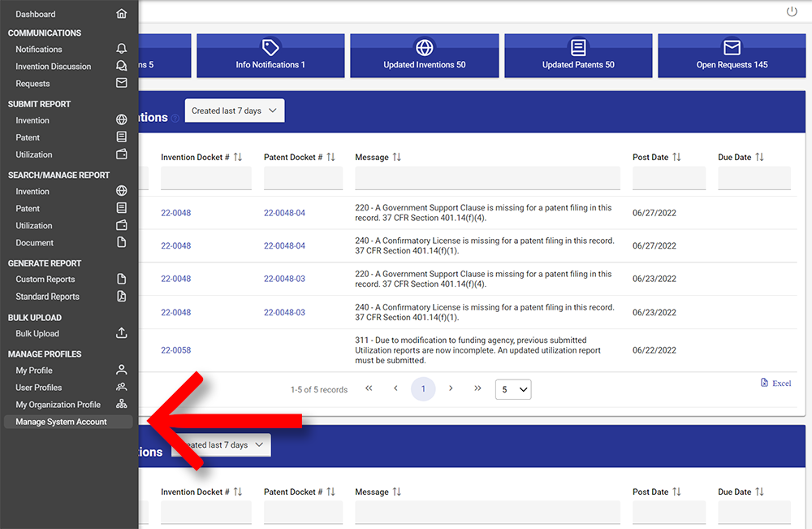
Task: Open the page size dropdown showing 5
Action: point(513,390)
